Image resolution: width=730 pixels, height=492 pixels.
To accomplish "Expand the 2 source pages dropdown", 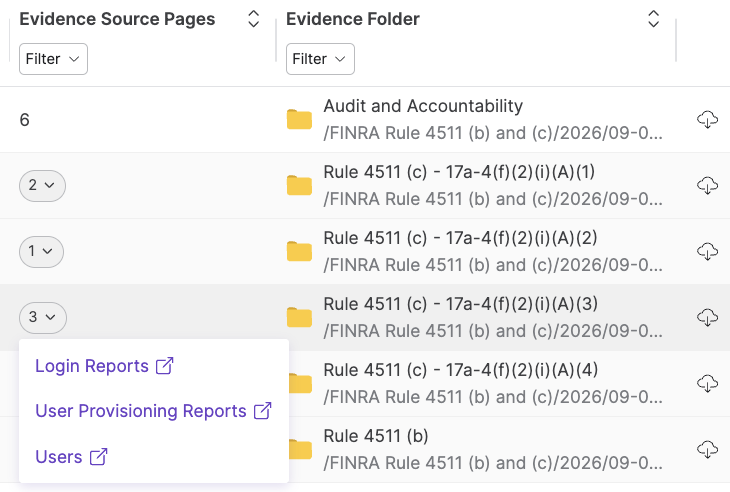I will click(x=42, y=186).
